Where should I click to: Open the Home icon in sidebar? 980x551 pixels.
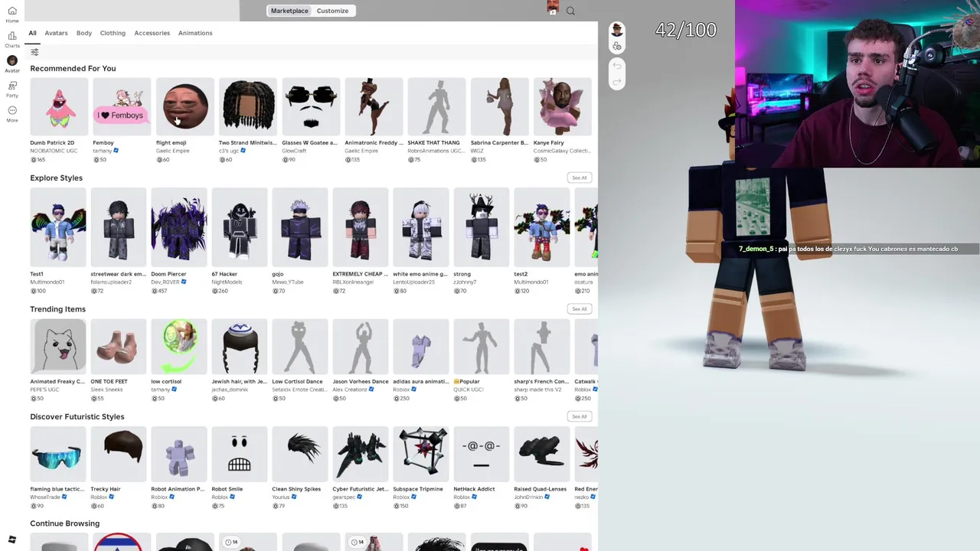pos(12,14)
